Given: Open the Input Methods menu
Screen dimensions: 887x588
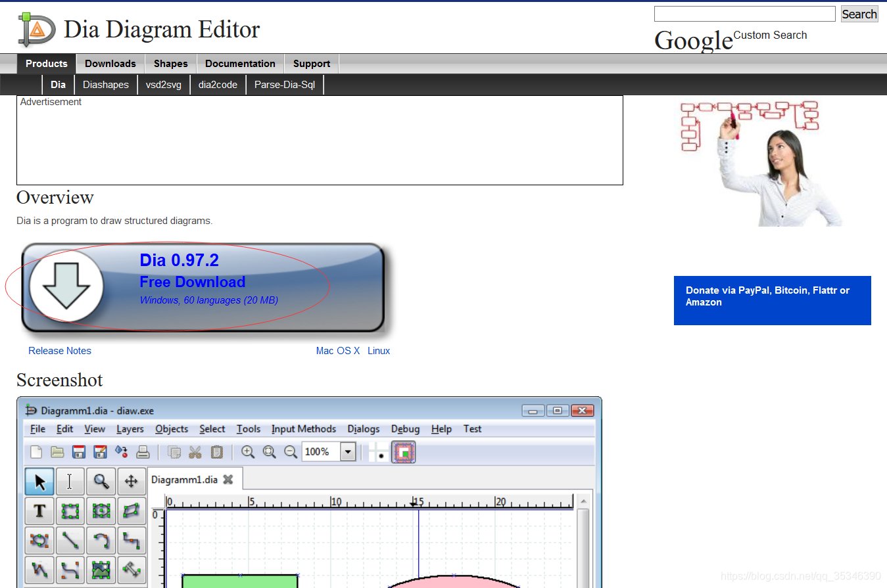Looking at the screenshot, I should (304, 429).
